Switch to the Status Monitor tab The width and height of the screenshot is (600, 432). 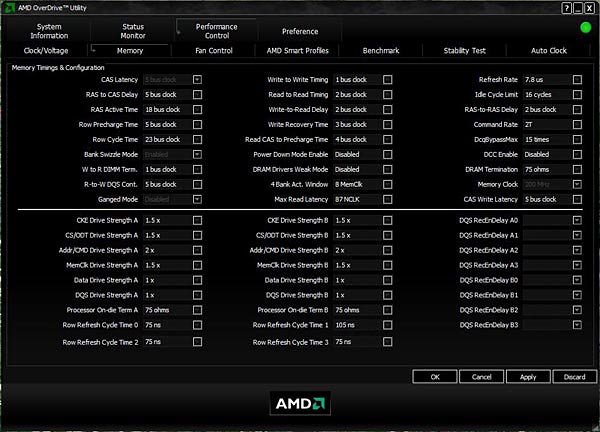[133, 31]
